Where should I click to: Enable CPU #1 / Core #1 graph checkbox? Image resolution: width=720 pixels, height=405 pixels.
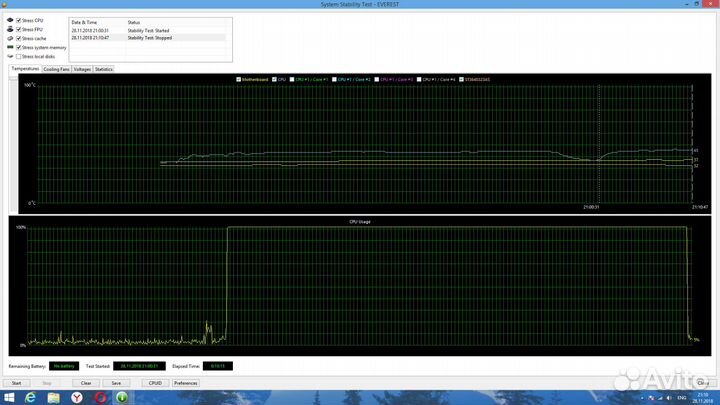[292, 79]
